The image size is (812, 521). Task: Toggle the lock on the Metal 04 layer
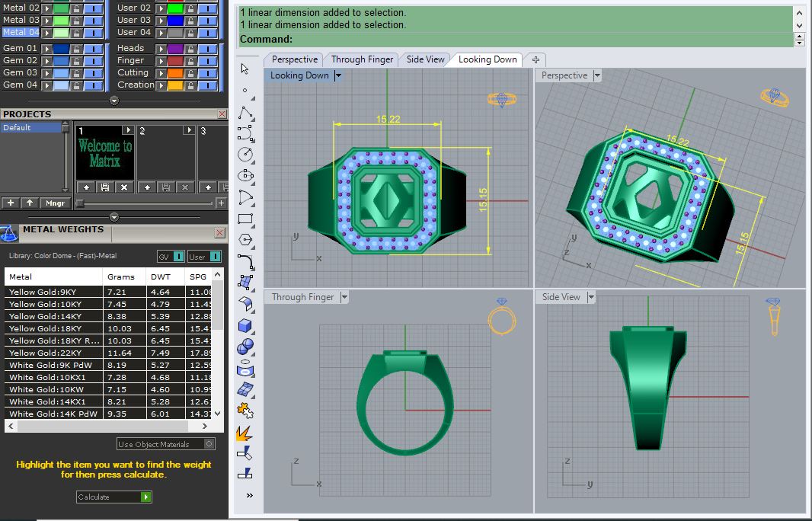[x=77, y=33]
